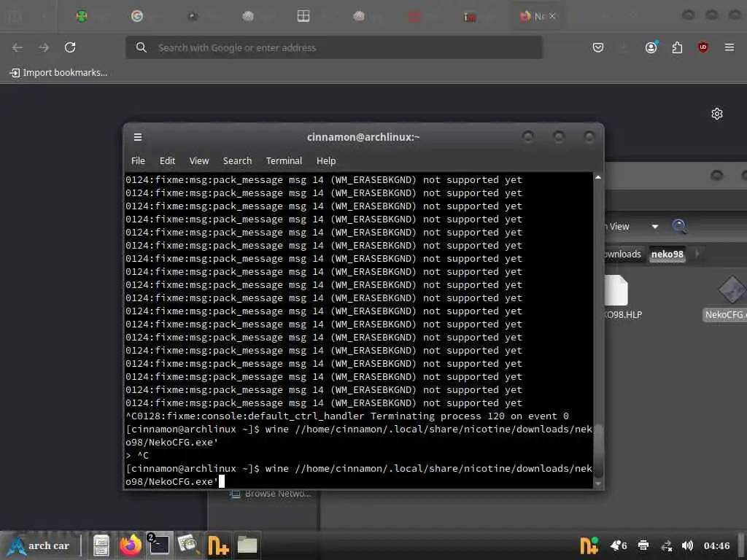This screenshot has width=747, height=560.
Task: Open Nicotine+ from the taskbar launcher
Action: coord(217,545)
